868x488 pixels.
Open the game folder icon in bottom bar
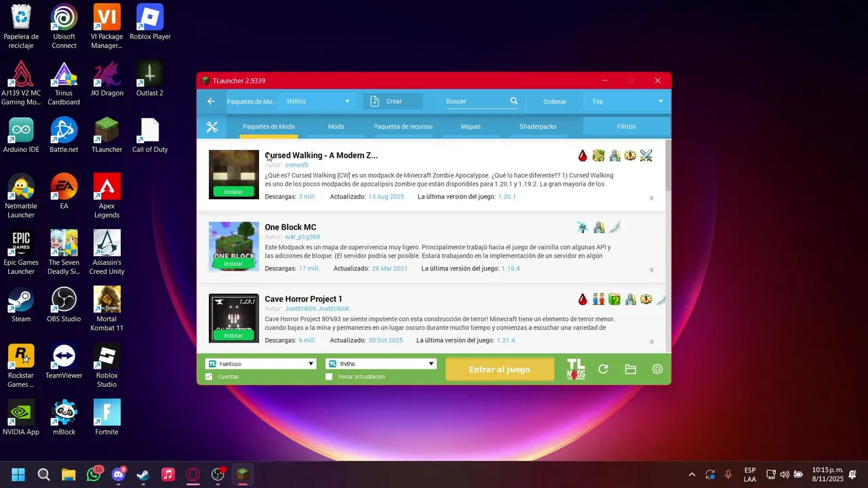630,369
